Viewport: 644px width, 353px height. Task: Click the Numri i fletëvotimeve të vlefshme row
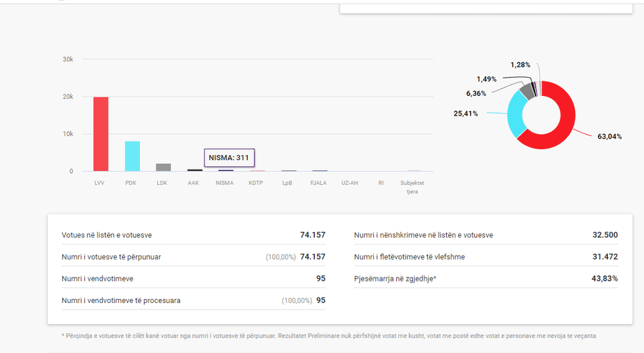[x=485, y=256]
